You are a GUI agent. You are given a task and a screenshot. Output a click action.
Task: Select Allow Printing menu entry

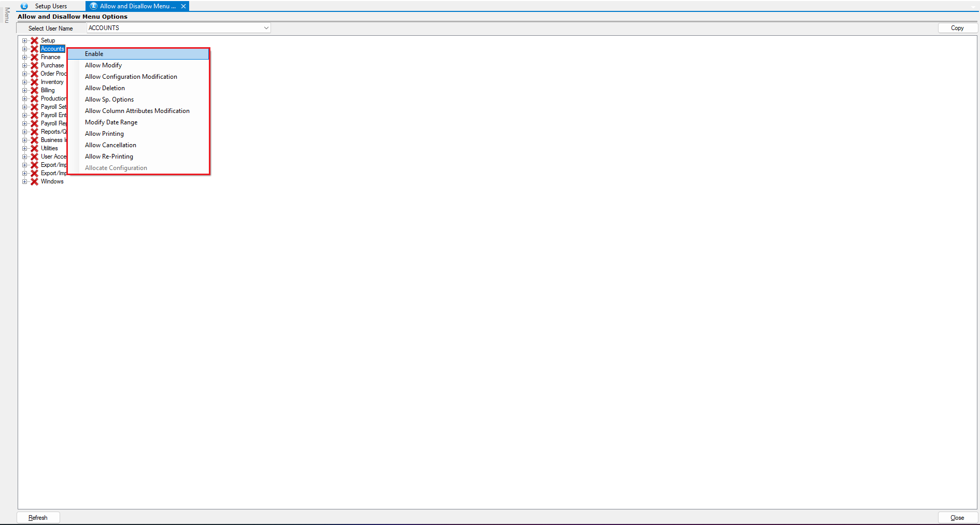[x=104, y=134]
